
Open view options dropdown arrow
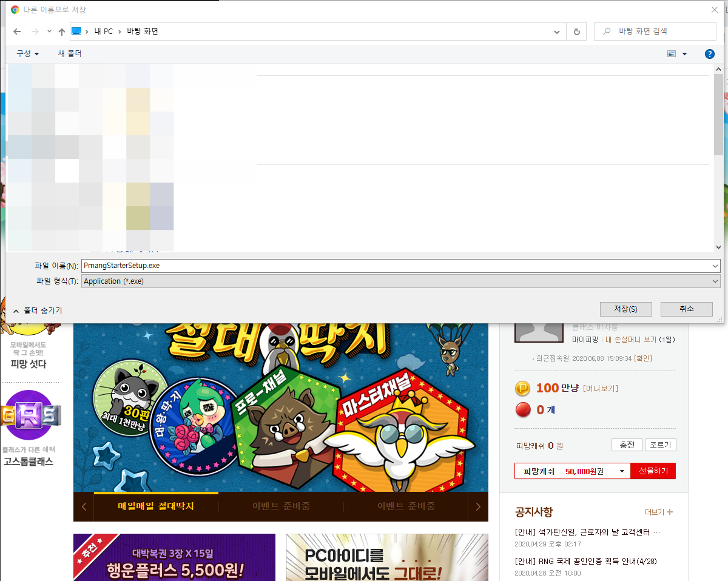685,54
